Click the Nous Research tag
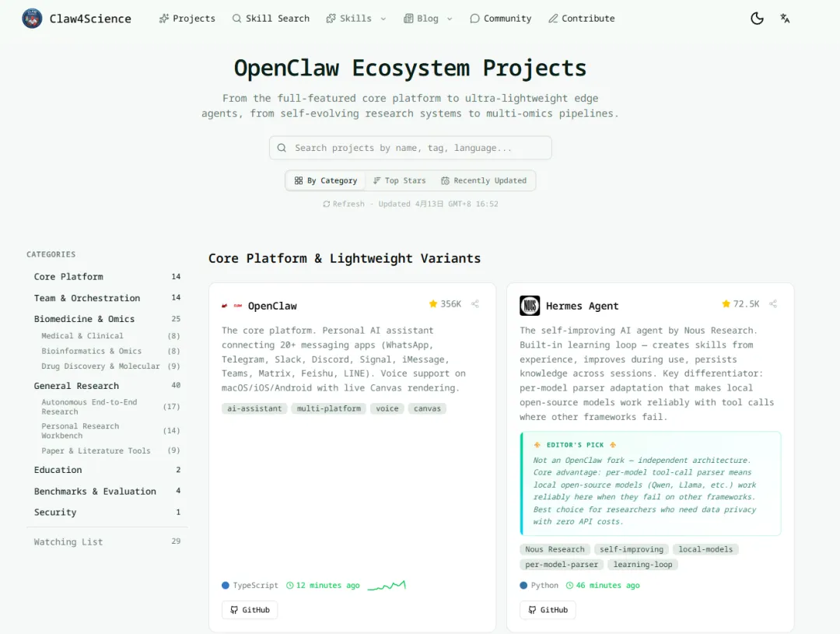 pyautogui.click(x=555, y=549)
